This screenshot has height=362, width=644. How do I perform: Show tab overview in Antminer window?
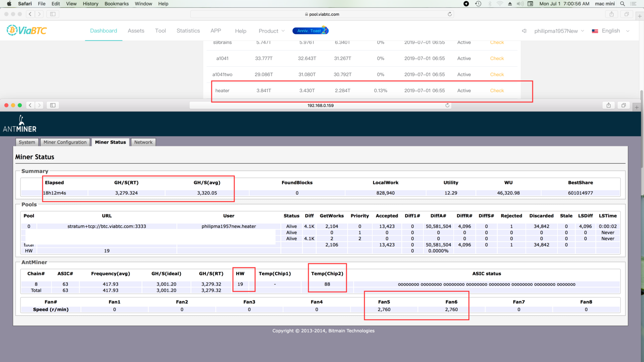pos(623,105)
